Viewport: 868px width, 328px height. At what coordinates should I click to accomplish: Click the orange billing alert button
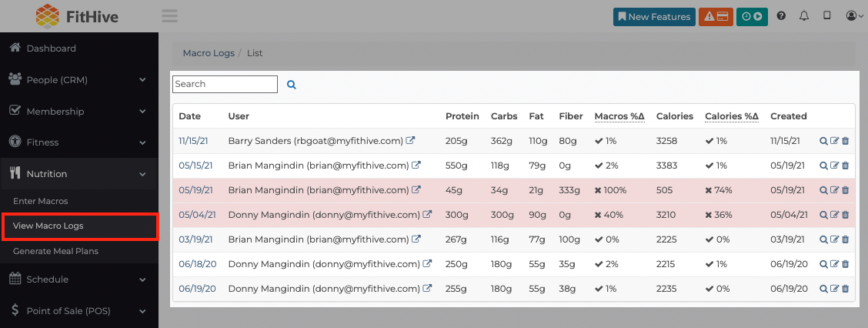click(716, 17)
